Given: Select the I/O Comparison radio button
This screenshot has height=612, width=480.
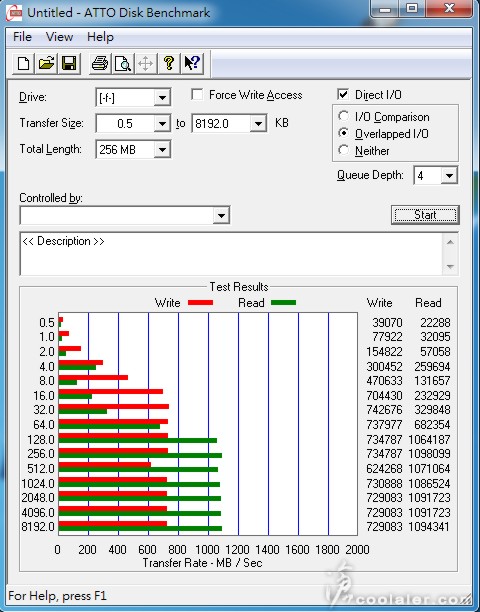Looking at the screenshot, I should tap(343, 116).
